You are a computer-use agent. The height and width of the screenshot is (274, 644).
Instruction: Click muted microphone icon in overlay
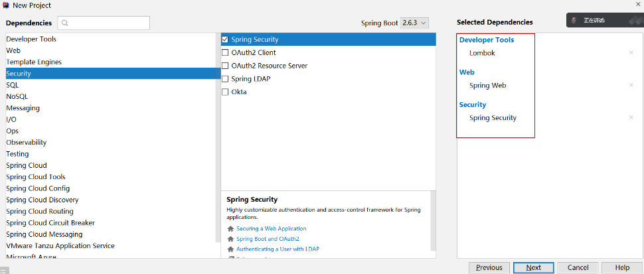[x=574, y=20]
